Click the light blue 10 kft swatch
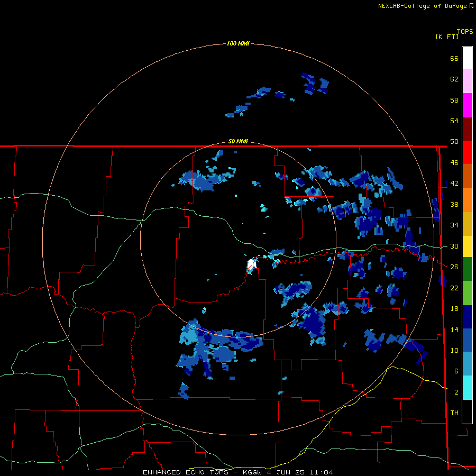Viewport: 476px width, 476px height. pyautogui.click(x=467, y=364)
